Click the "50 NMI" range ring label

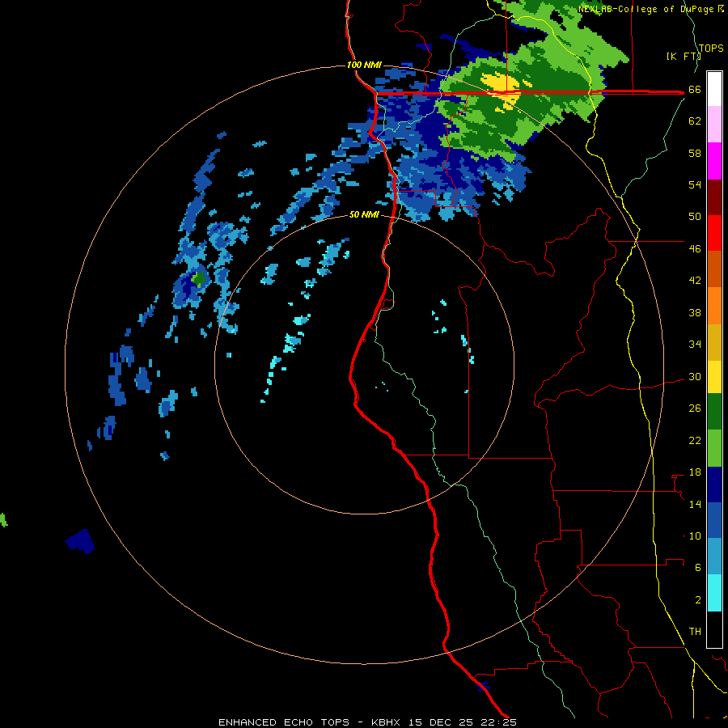[x=364, y=214]
